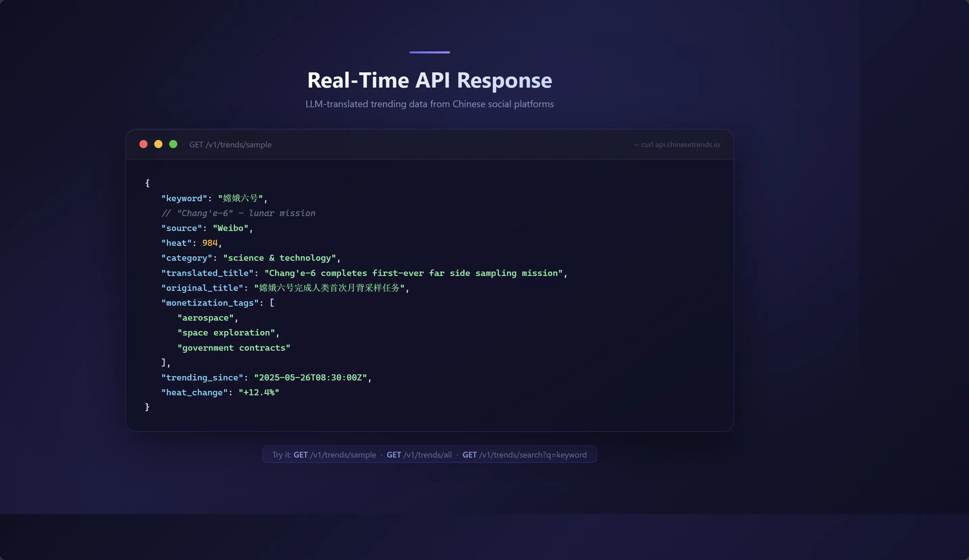Click the green maximize dot in code window

[x=174, y=144]
